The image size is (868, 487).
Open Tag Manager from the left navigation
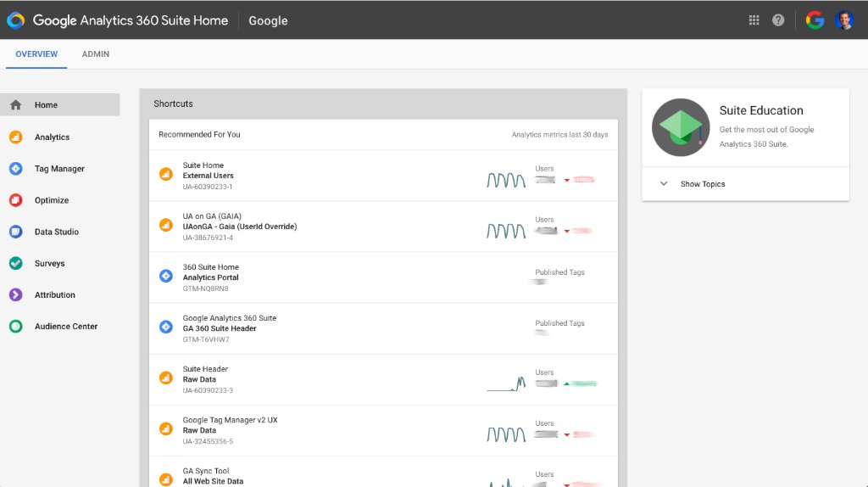coord(60,169)
